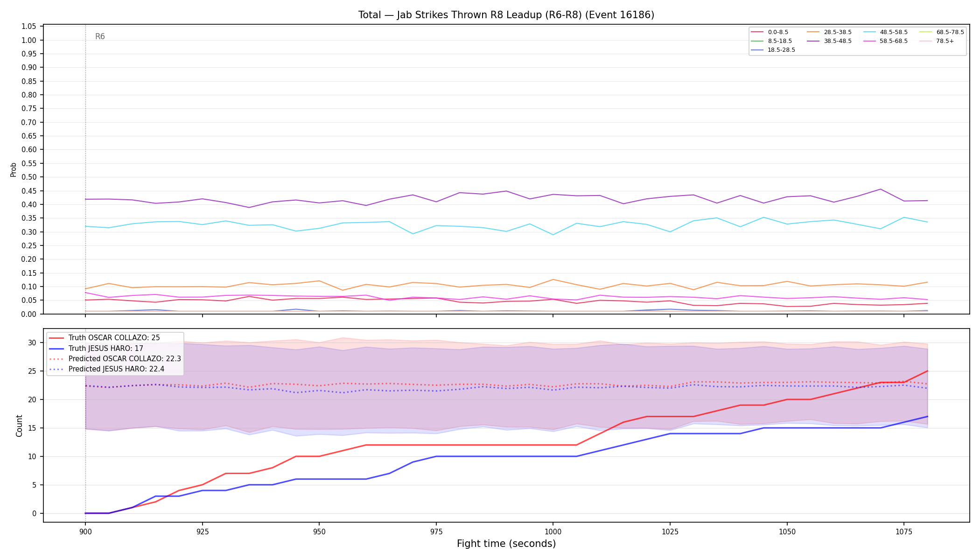
Task: Click x-axis tick label '950'
Action: (x=319, y=532)
